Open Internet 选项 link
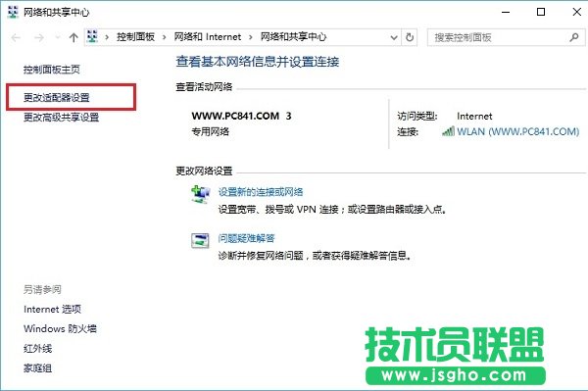 click(52, 310)
